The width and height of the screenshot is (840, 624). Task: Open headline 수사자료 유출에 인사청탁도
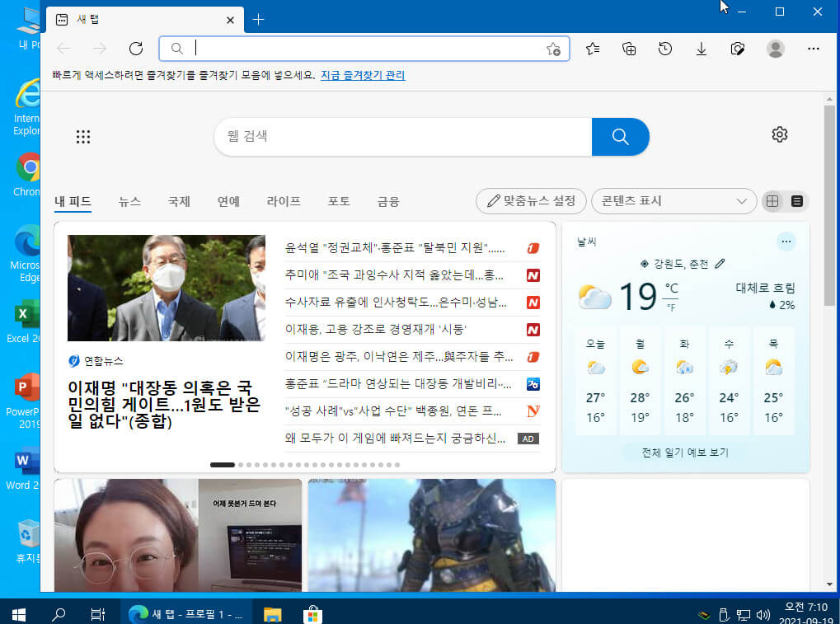[396, 303]
